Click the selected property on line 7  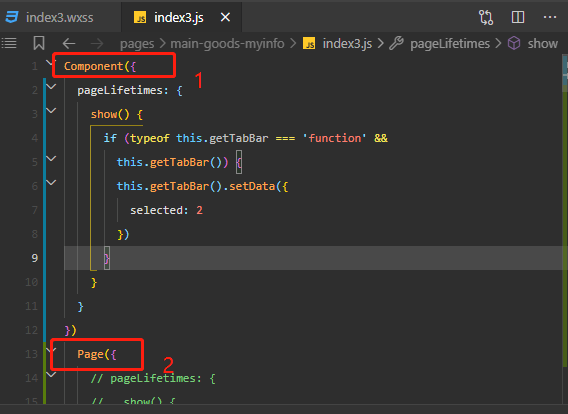click(156, 210)
